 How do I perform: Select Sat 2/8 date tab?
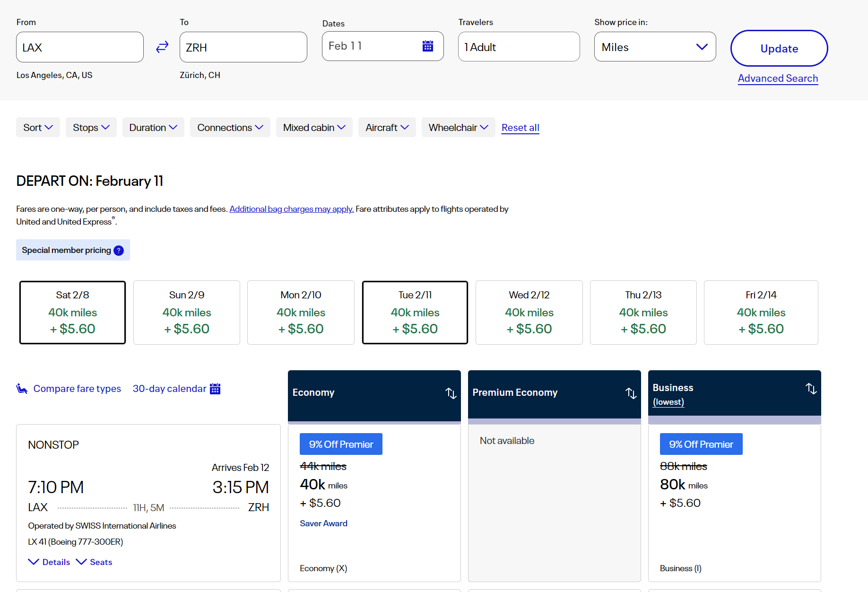(x=72, y=313)
